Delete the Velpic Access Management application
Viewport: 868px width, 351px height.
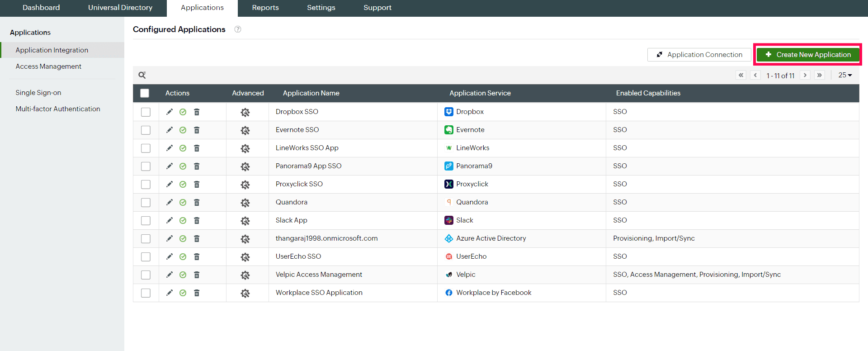(x=197, y=275)
